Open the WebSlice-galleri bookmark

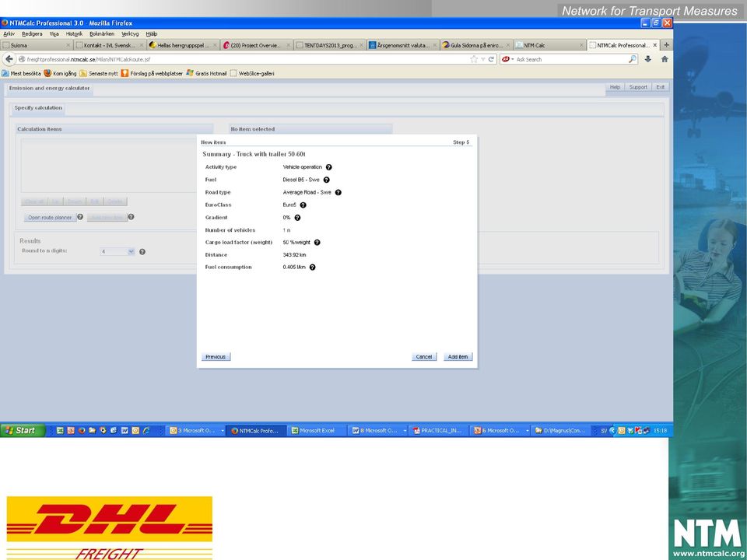click(x=252, y=73)
